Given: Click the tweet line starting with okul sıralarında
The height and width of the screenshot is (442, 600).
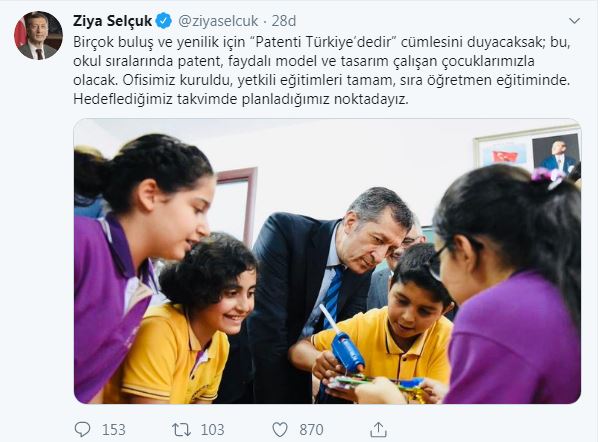Looking at the screenshot, I should click(x=304, y=61).
